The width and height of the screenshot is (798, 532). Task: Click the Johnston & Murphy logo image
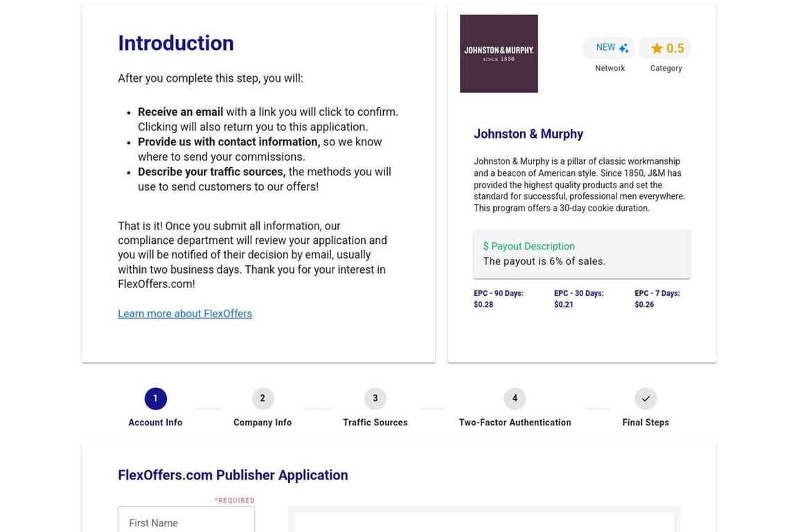point(499,53)
